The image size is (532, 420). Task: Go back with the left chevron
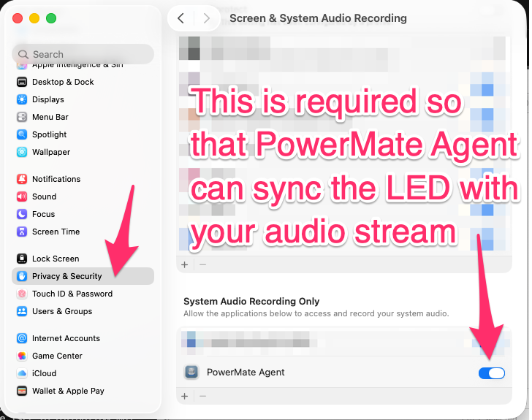180,18
